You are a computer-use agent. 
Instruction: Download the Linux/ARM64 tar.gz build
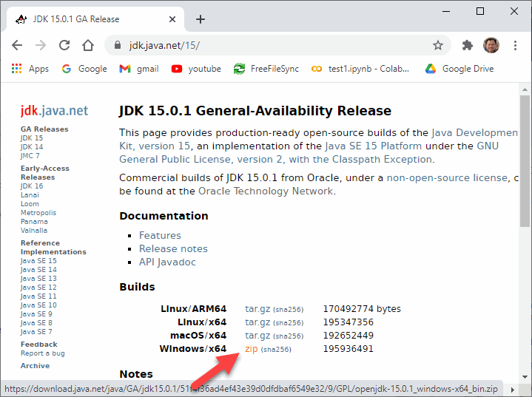click(x=257, y=309)
